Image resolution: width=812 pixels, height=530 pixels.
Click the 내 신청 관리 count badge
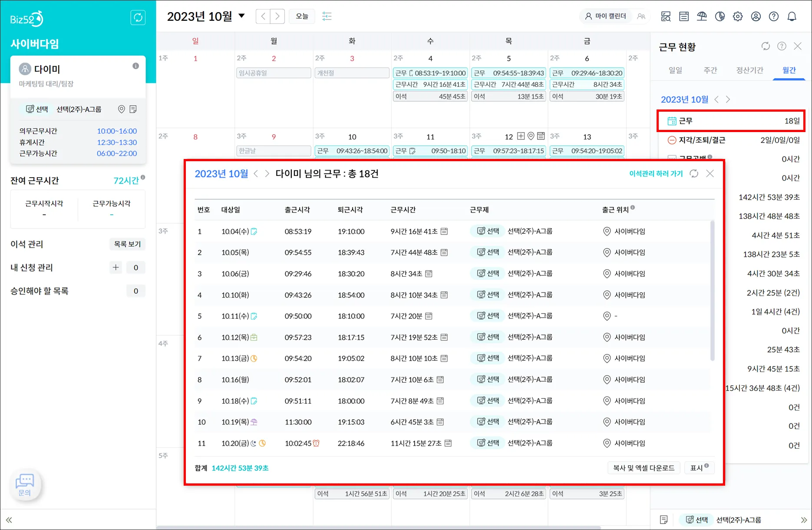click(x=136, y=268)
